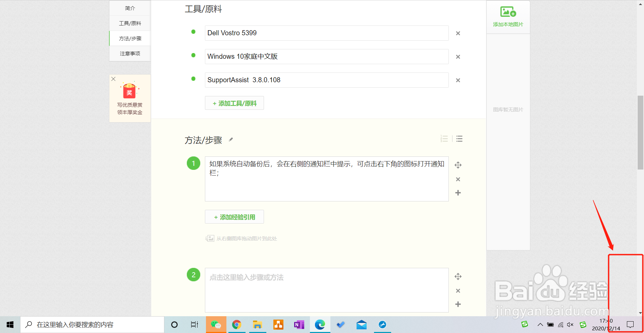The image size is (644, 333).
Task: Go to the 简介 section
Action: click(x=130, y=8)
